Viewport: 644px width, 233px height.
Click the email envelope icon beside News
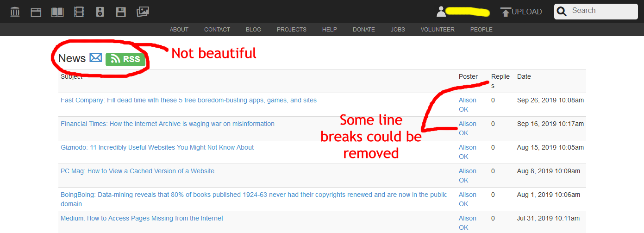pyautogui.click(x=96, y=58)
